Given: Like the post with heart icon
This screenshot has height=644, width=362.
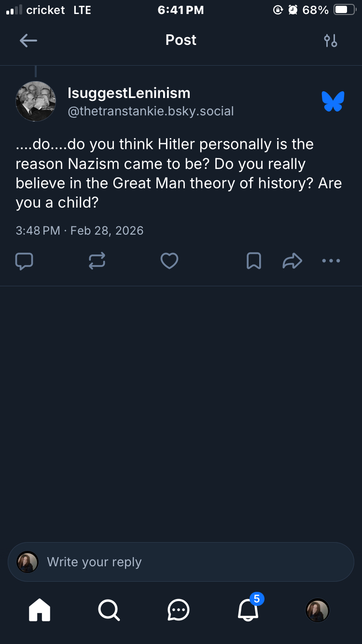Looking at the screenshot, I should click(169, 261).
